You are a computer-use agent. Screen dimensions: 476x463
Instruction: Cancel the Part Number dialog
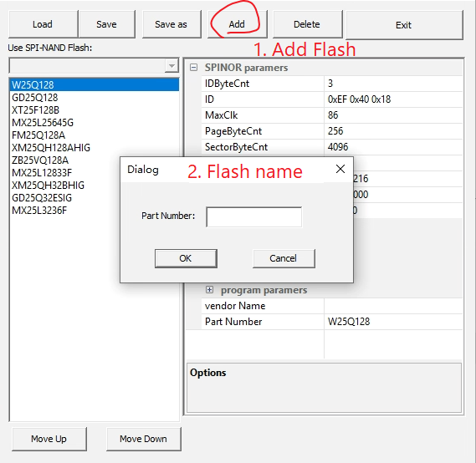284,258
